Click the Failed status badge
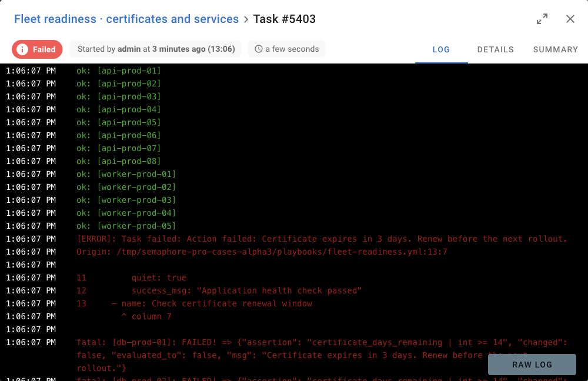Image resolution: width=588 pixels, height=381 pixels. click(37, 49)
